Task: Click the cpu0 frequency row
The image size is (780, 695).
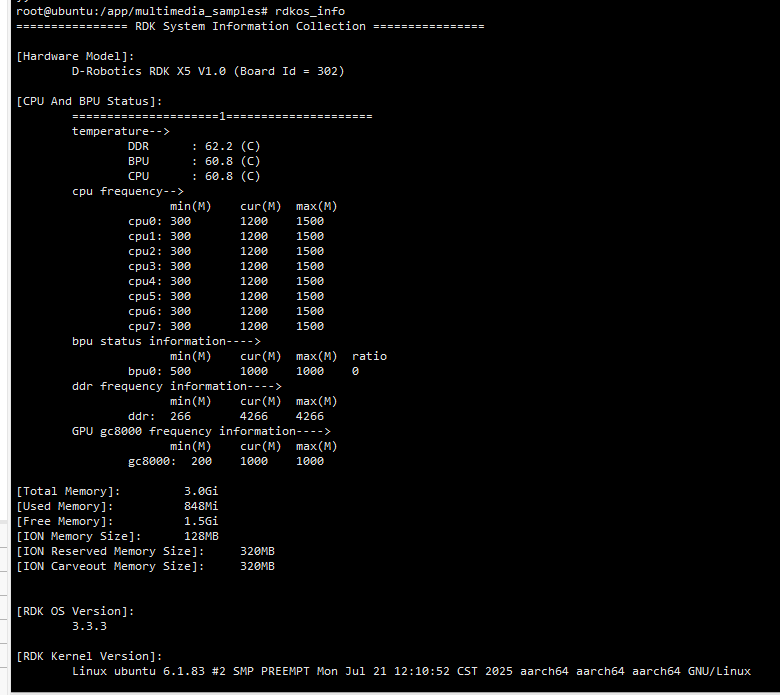Action: coord(225,221)
